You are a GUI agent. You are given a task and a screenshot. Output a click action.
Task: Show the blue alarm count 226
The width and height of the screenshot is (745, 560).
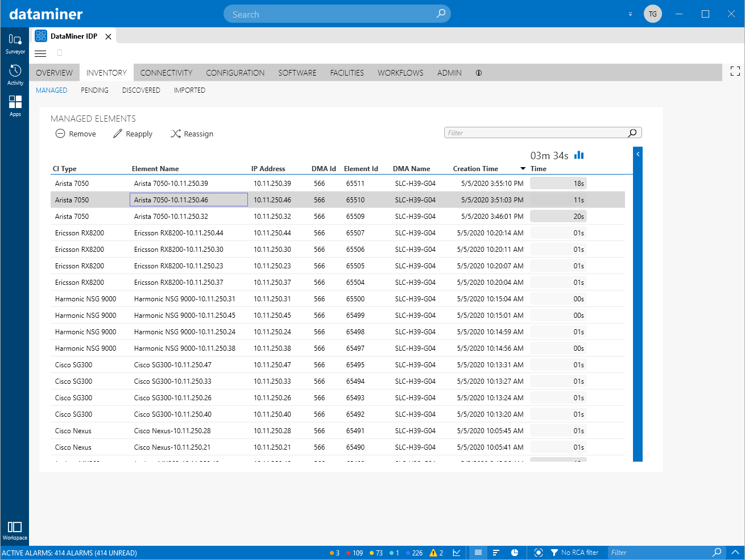coord(414,553)
